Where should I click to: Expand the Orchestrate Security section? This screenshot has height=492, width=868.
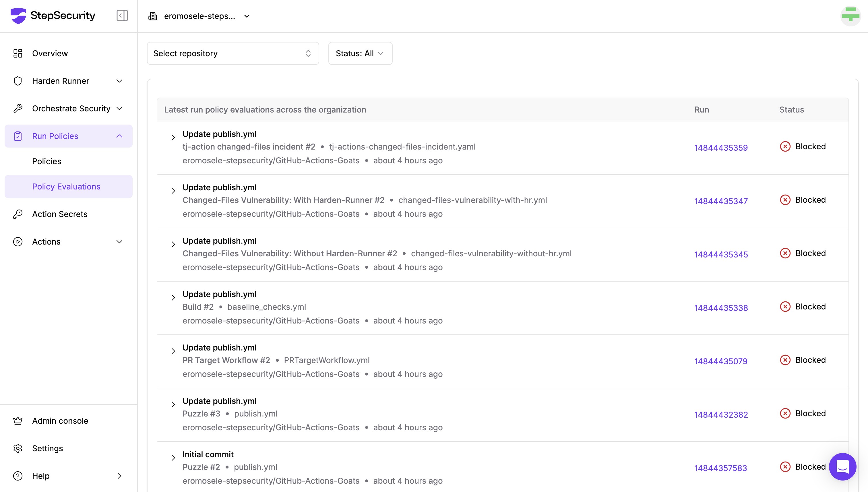(x=119, y=109)
